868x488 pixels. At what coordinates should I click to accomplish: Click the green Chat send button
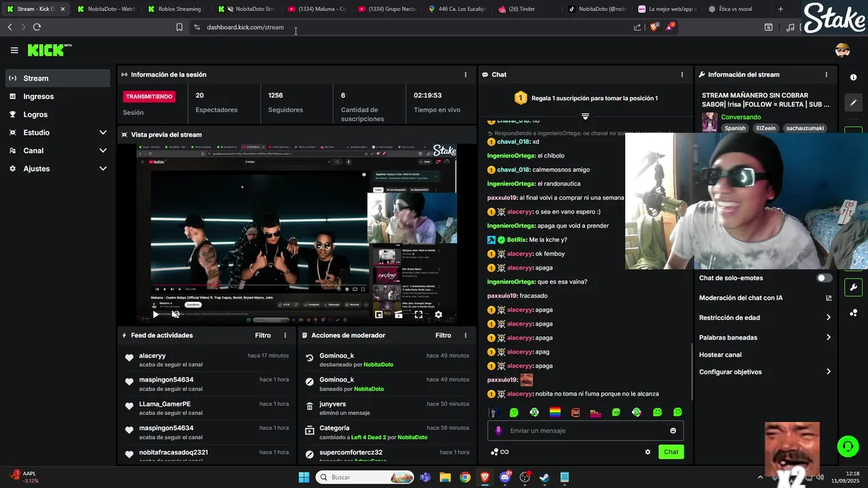pyautogui.click(x=671, y=452)
